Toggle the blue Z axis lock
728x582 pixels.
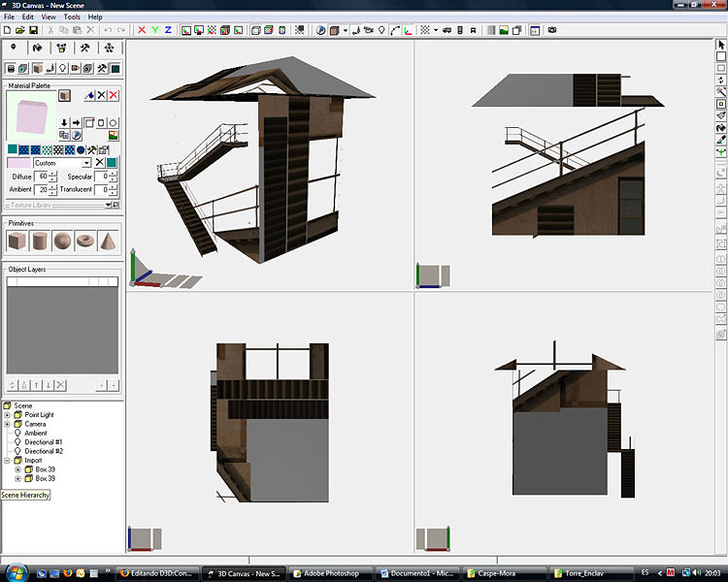point(167,30)
